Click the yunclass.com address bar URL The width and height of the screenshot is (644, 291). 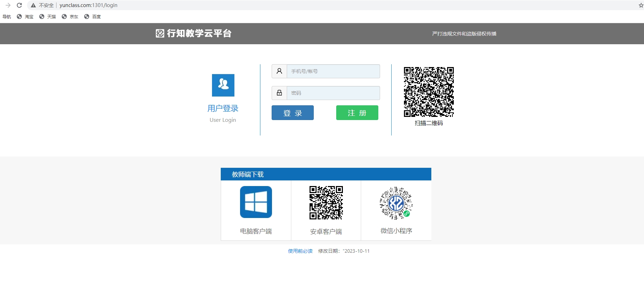click(88, 5)
